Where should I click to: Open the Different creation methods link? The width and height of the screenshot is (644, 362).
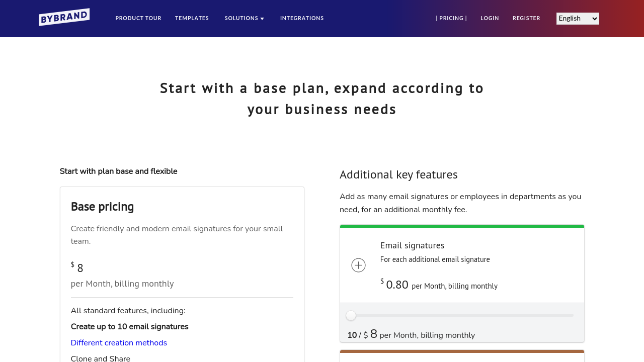click(119, 343)
